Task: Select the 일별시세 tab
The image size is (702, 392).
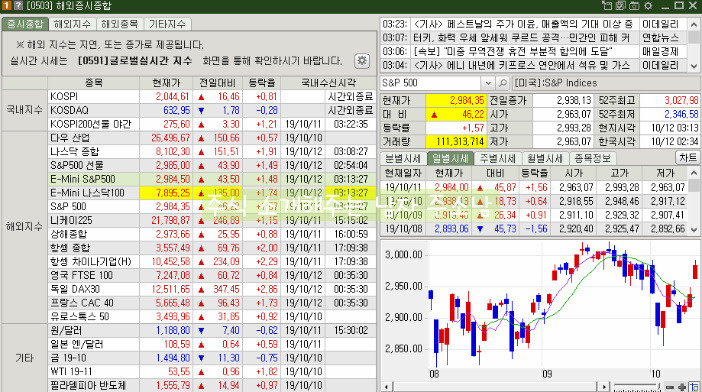Action: (x=451, y=158)
